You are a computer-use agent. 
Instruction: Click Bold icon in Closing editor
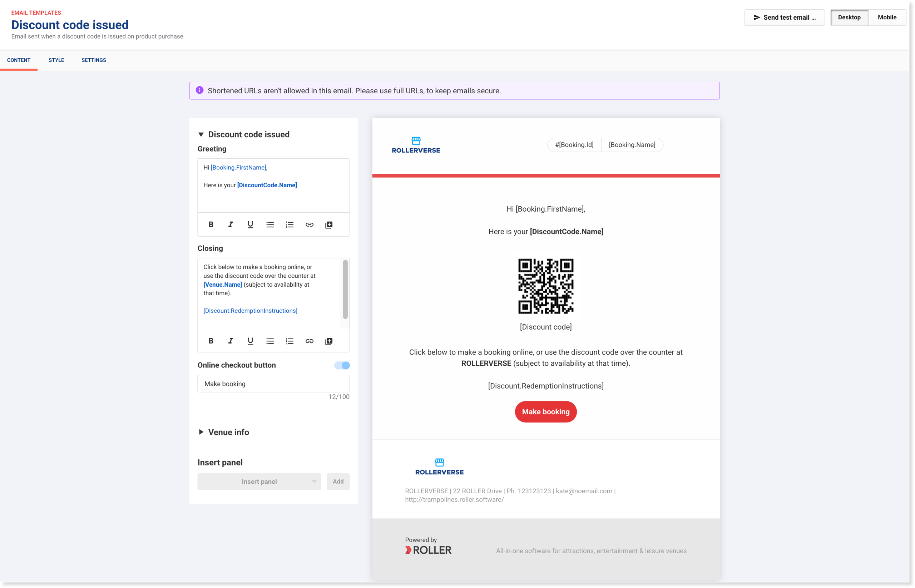point(211,341)
